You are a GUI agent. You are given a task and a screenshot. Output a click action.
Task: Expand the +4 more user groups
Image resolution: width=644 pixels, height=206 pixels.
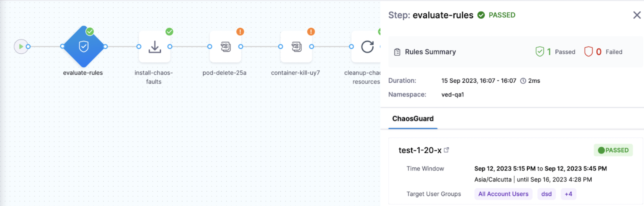[568, 194]
